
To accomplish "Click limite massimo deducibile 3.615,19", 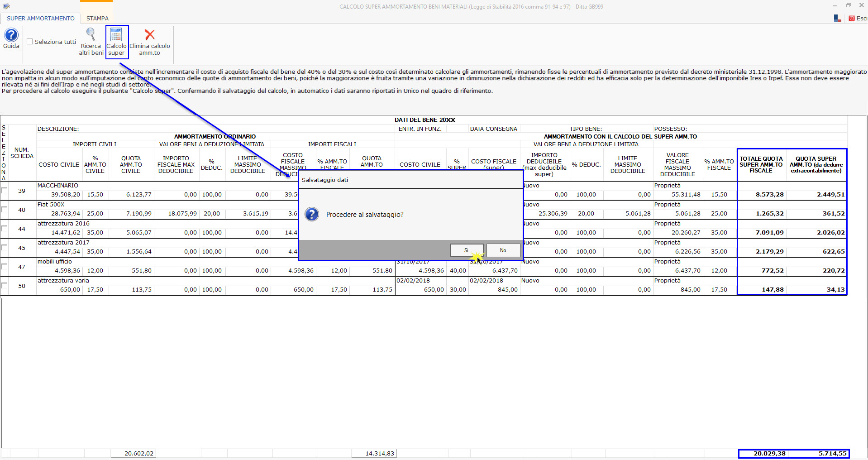I will pos(256,214).
